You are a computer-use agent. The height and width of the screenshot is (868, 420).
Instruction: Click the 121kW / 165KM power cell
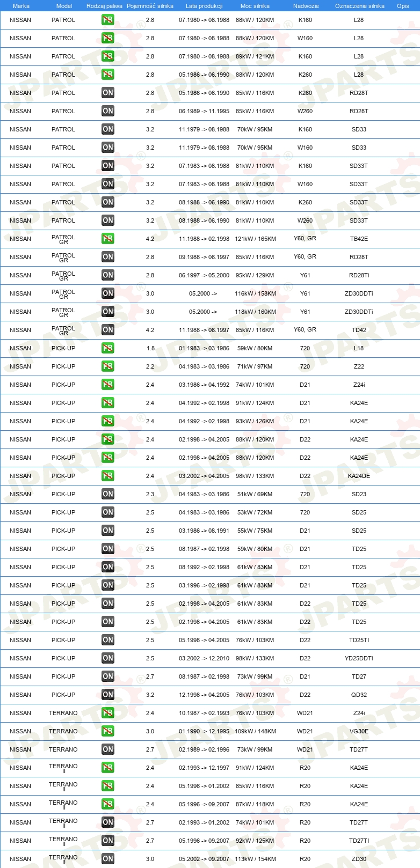pos(255,239)
